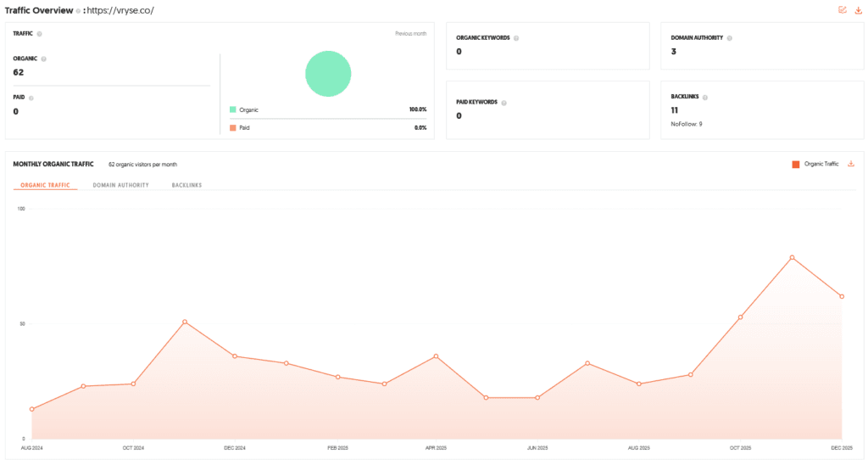Select the OCT 2025 data point
This screenshot has width=868, height=465.
click(x=740, y=317)
